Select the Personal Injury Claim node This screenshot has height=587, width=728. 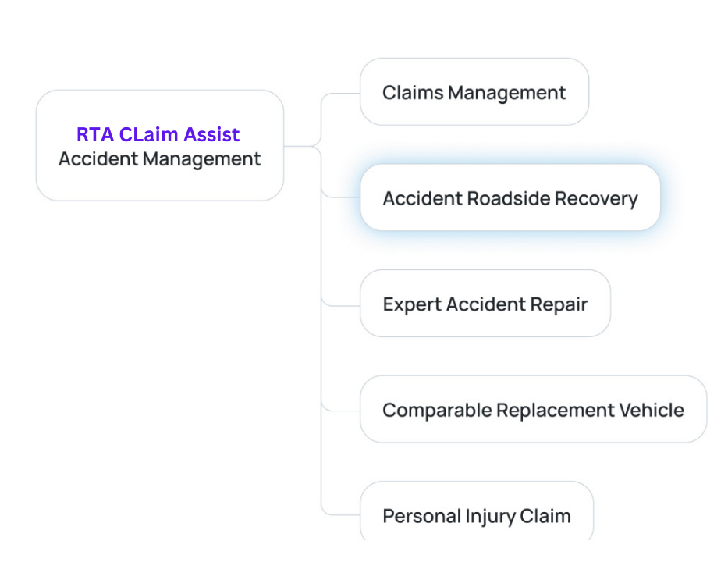[x=476, y=515]
